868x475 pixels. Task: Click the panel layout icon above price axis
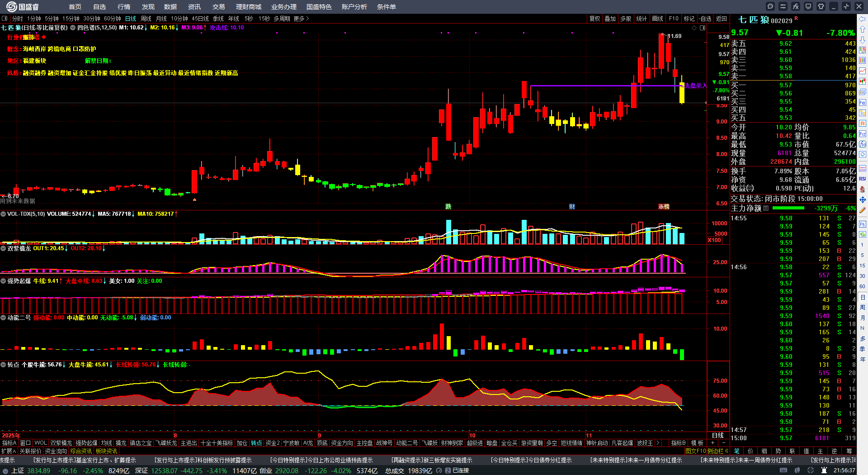pos(703,28)
